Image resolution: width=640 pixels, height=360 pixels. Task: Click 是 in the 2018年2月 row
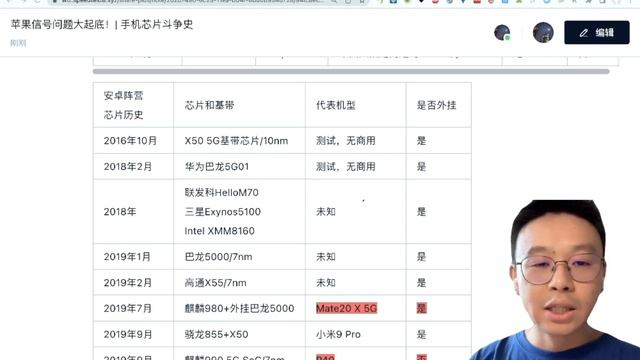421,167
